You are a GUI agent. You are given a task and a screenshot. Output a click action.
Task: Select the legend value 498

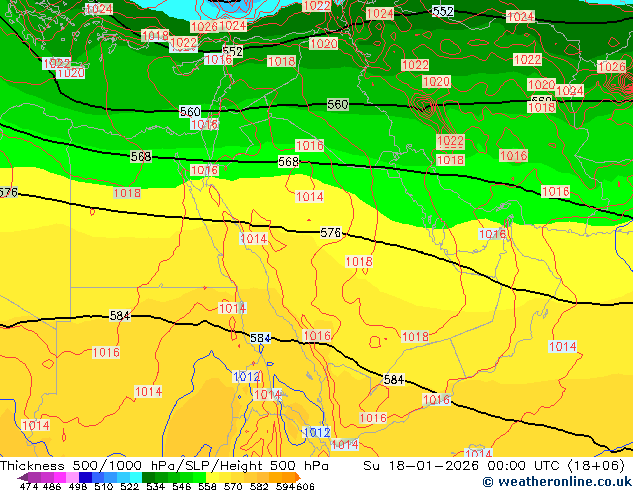tap(78, 486)
